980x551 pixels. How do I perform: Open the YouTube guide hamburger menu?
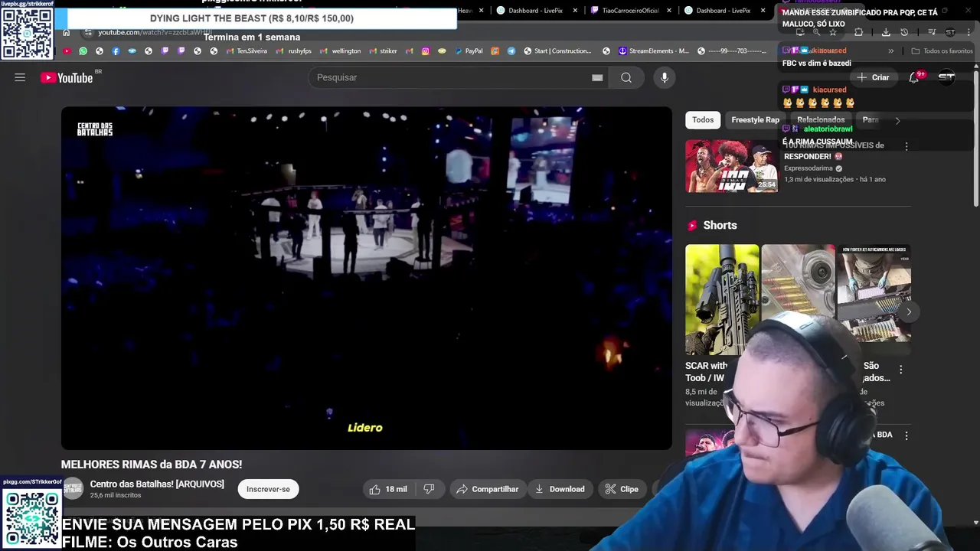(20, 77)
